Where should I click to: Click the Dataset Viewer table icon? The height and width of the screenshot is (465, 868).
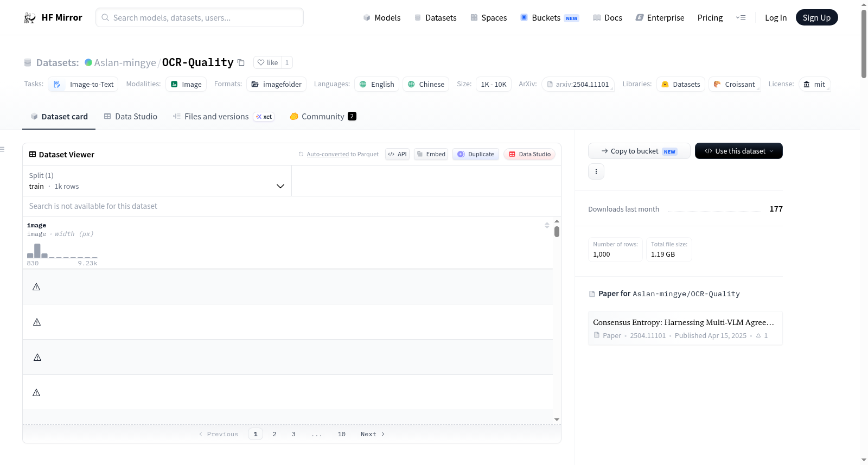(x=33, y=155)
